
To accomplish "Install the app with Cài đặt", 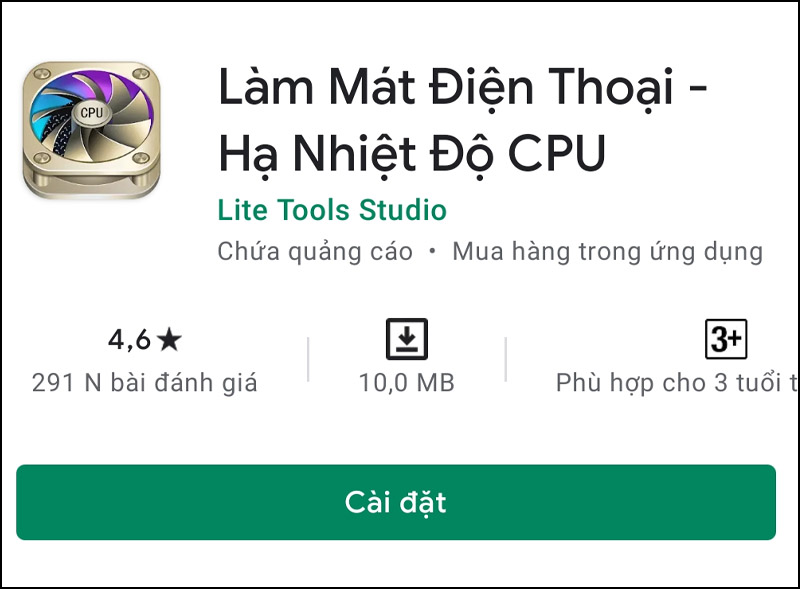I will tap(396, 502).
